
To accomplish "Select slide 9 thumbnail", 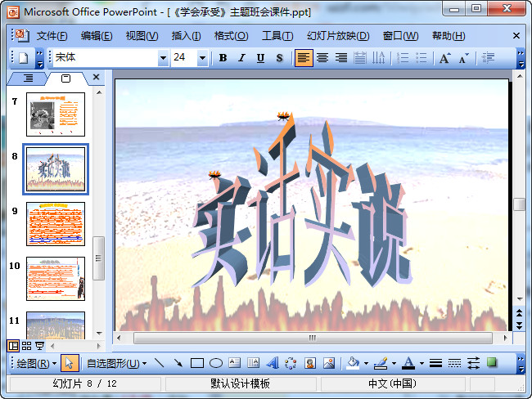I will tap(56, 224).
